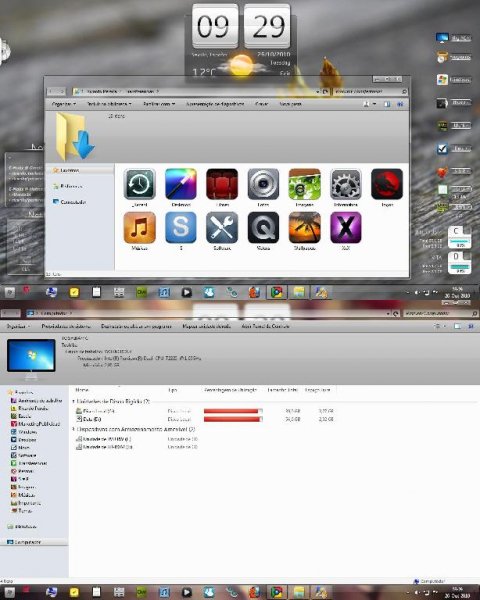Screen dimensions: 480x600
Task: Click the sun weather icon on the clock widget
Action: point(242,65)
